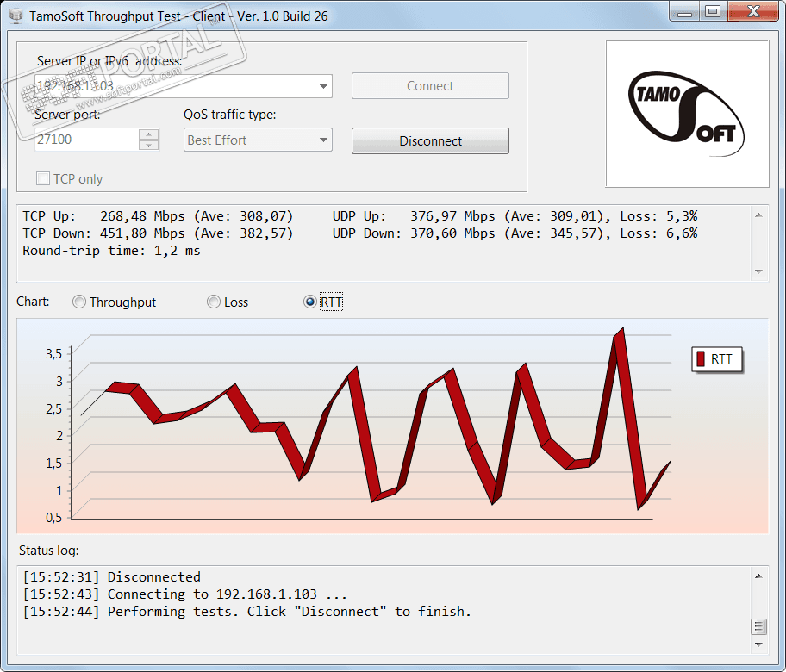Click the TamoSoft logo image
The width and height of the screenshot is (786, 672).
coord(687,115)
